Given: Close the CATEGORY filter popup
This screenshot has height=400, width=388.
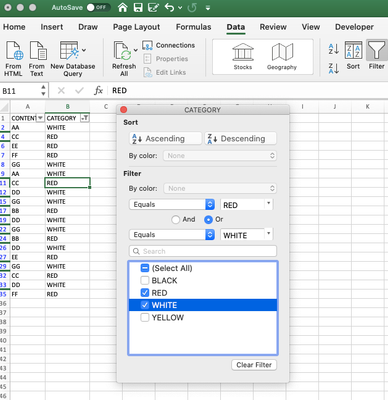Looking at the screenshot, I should (x=123, y=110).
